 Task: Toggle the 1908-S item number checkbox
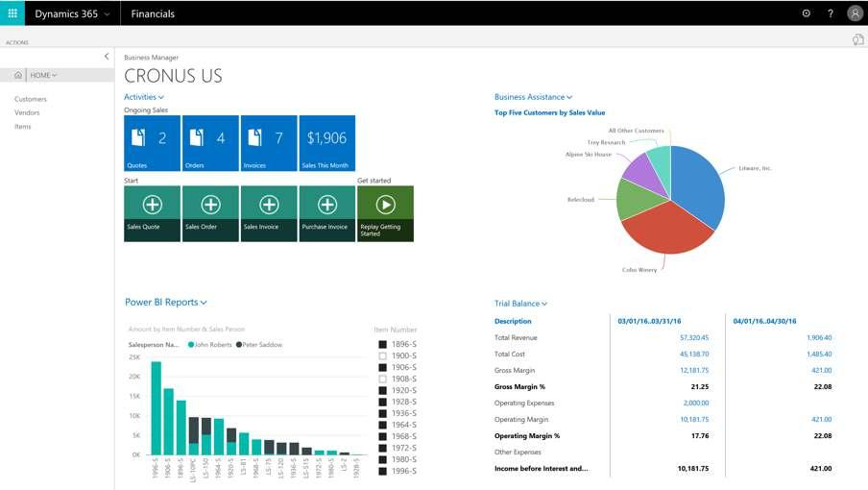coord(382,380)
